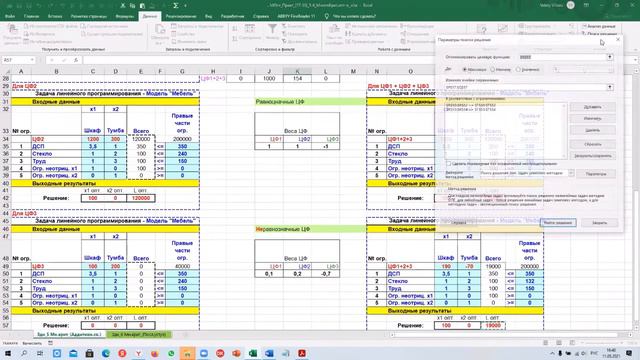Screen dimensions: 640x360
Task: Click Options (Параметры) button in Solver
Action: [596, 174]
